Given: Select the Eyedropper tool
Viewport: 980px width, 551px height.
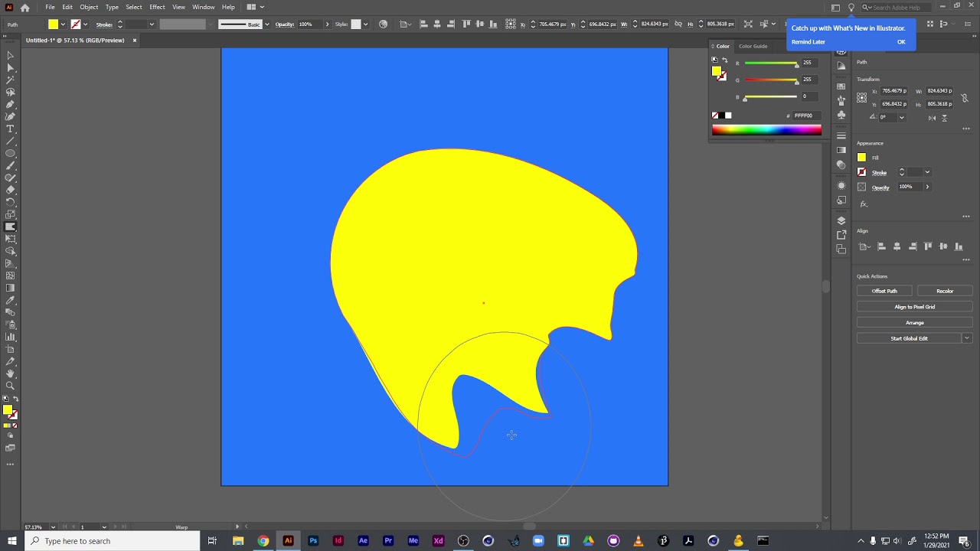Looking at the screenshot, I should tap(10, 300).
